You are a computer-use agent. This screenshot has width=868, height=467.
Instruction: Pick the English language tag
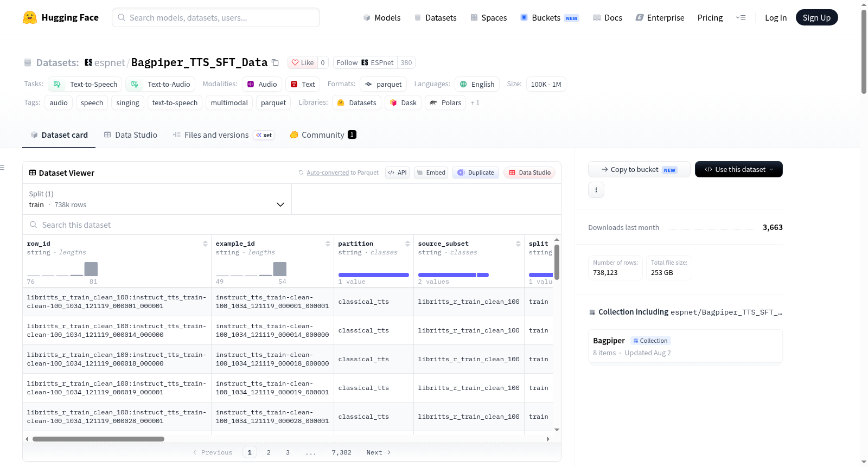point(477,84)
